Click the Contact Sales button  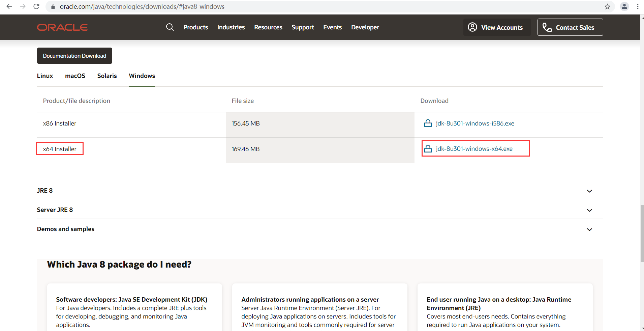click(570, 27)
